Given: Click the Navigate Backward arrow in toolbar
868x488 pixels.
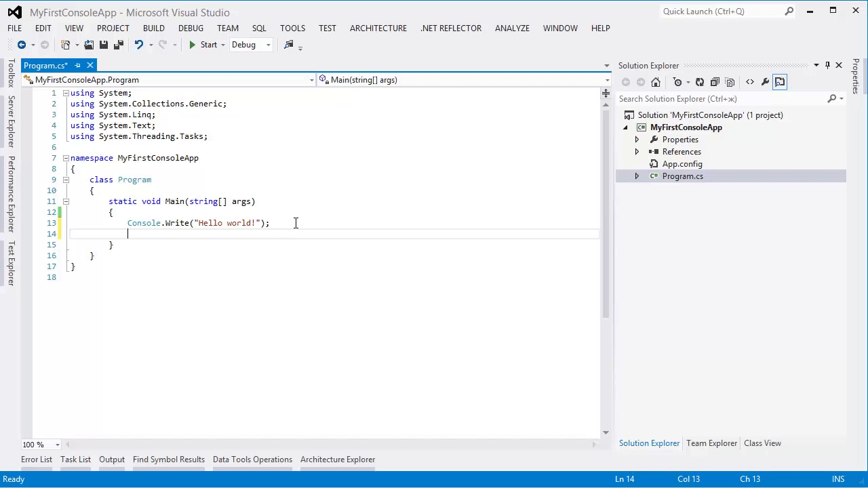Looking at the screenshot, I should point(22,45).
